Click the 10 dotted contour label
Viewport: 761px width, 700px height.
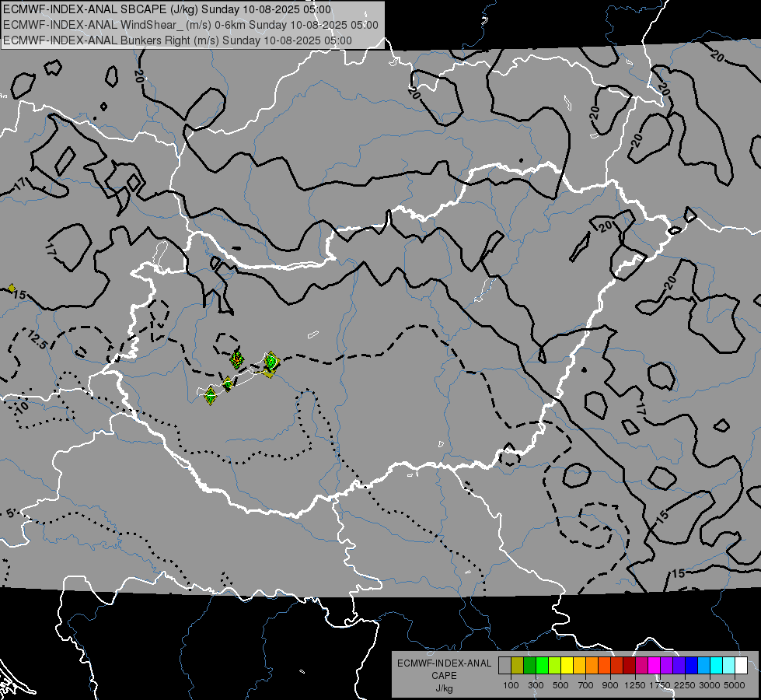click(23, 406)
